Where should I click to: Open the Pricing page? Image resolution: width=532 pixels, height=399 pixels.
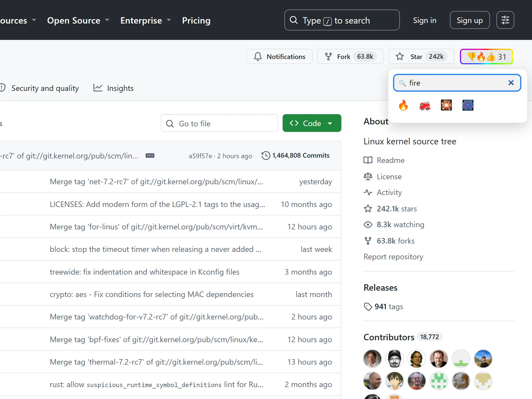coord(196,20)
